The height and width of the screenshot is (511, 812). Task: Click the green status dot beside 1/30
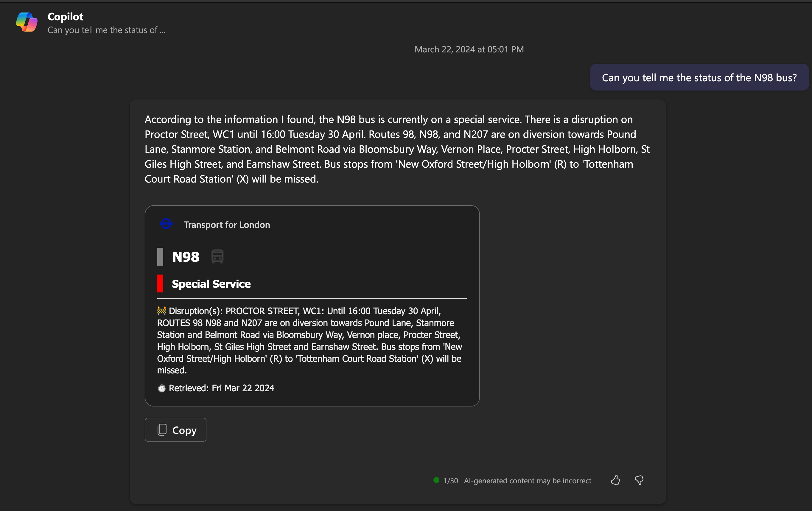coord(436,480)
